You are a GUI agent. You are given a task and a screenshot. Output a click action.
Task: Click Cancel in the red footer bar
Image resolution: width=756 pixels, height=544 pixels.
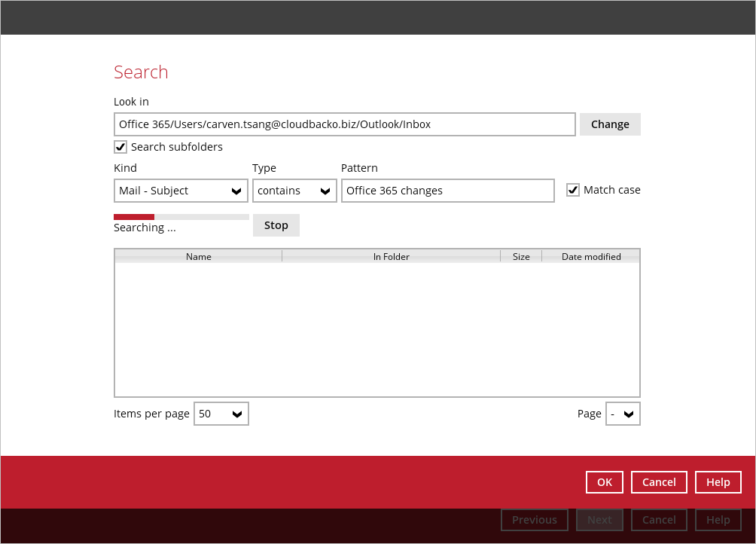click(x=659, y=482)
